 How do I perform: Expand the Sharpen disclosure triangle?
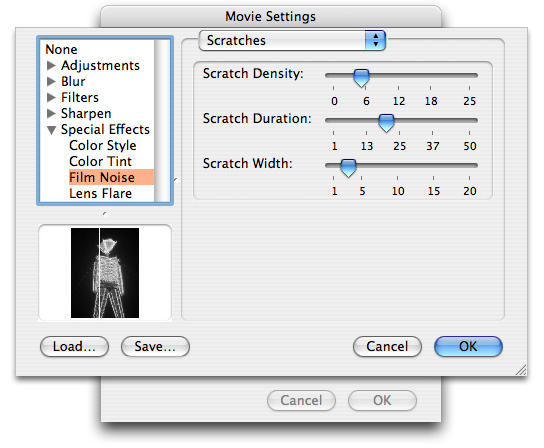[51, 113]
